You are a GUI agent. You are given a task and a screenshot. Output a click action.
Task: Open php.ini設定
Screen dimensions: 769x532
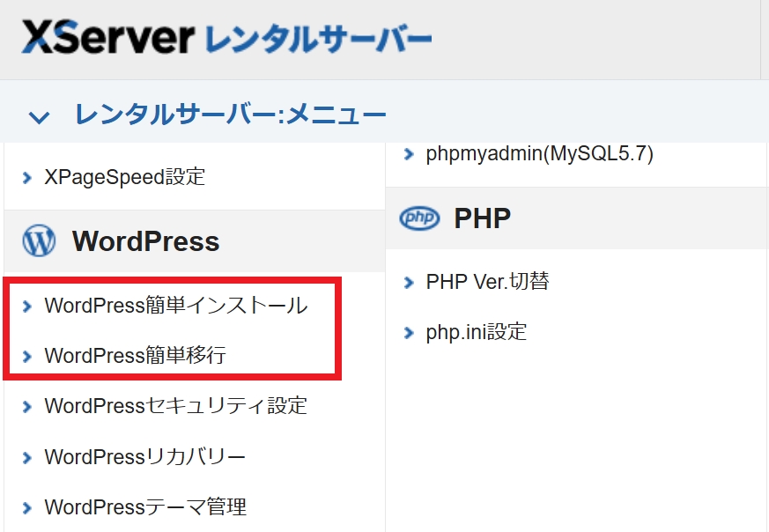pyautogui.click(x=477, y=332)
